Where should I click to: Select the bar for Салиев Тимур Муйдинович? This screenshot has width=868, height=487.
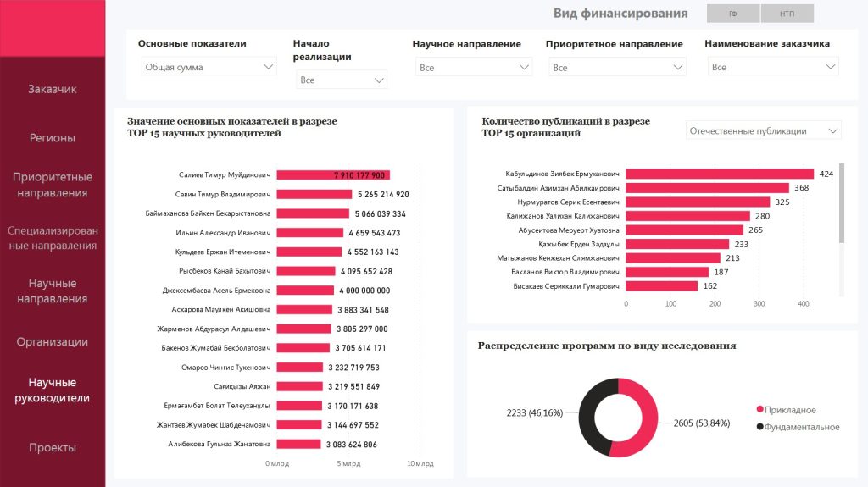coord(332,175)
